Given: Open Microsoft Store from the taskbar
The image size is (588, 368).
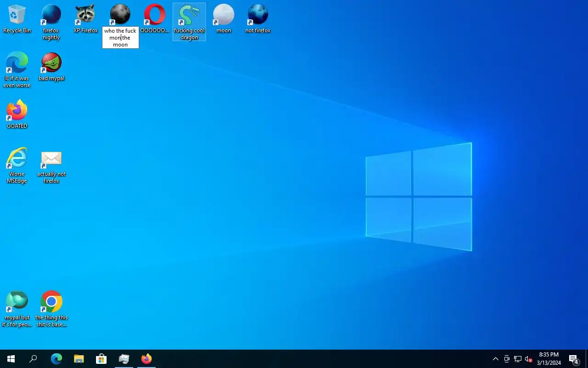Looking at the screenshot, I should point(101,359).
